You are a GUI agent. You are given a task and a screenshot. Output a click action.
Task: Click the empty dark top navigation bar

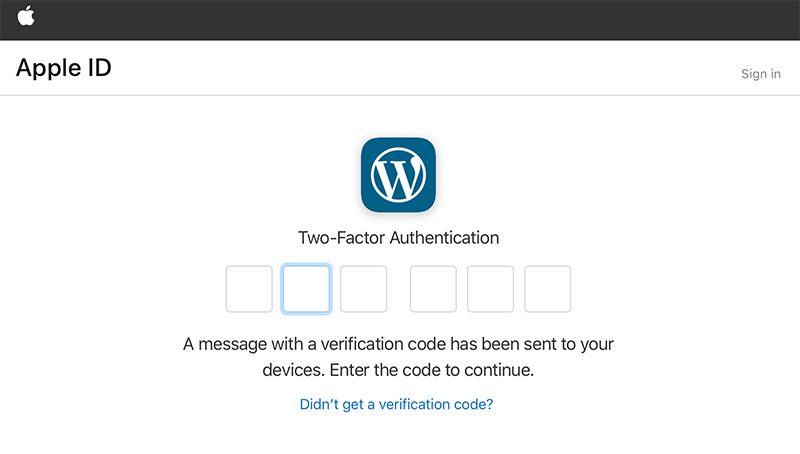[400, 18]
